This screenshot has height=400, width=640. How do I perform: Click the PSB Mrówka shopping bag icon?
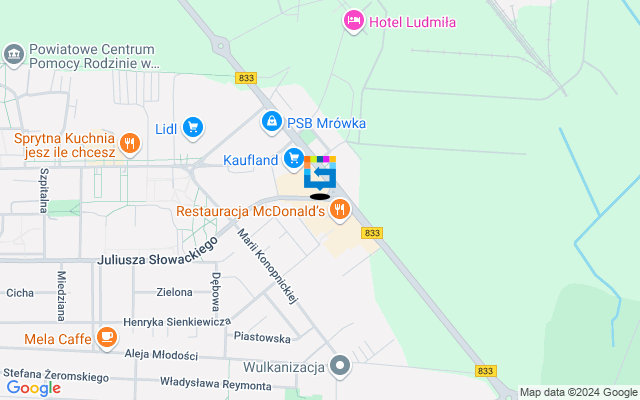pos(271,122)
